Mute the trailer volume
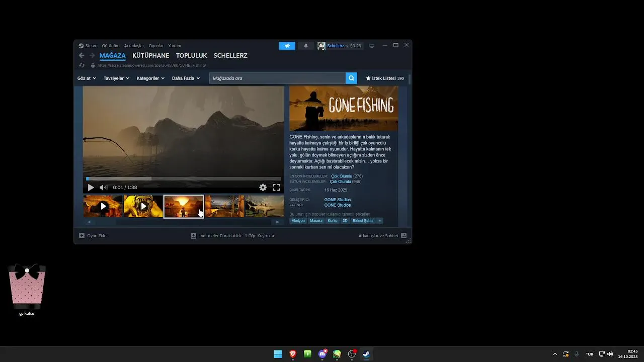This screenshot has width=644, height=362. tap(104, 188)
